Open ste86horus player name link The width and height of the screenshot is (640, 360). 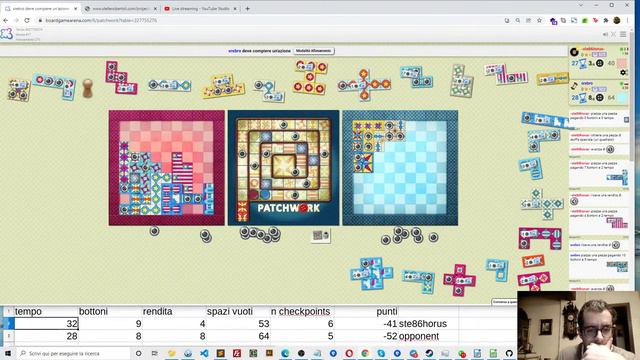[x=593, y=49]
